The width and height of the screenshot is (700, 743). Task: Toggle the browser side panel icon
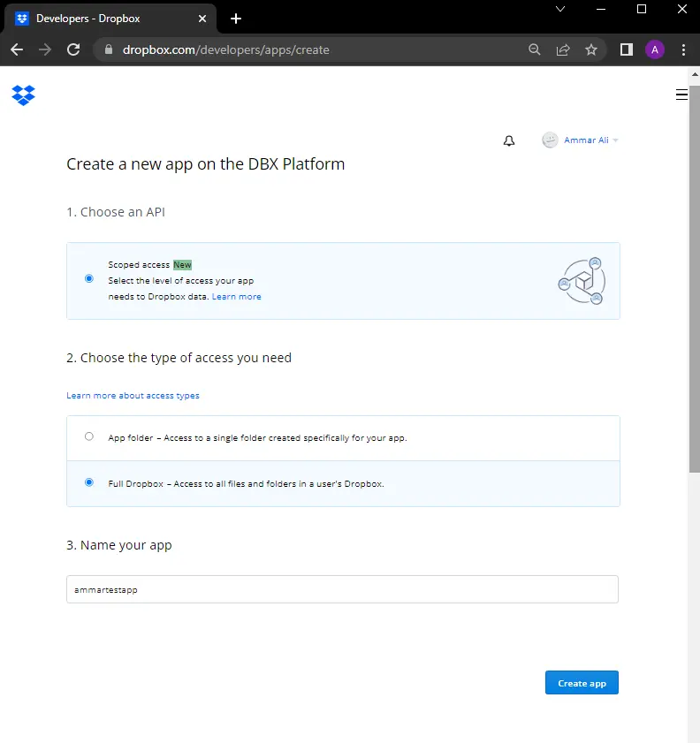[627, 49]
